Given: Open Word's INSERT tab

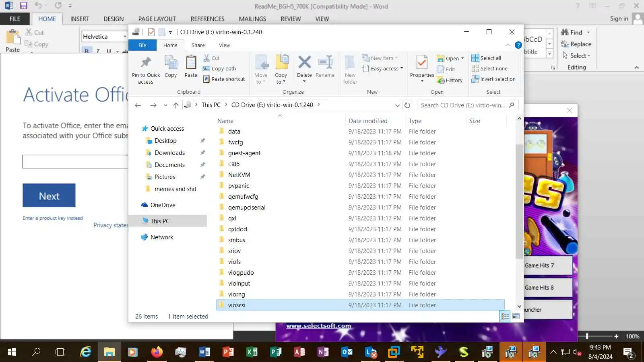Looking at the screenshot, I should (79, 19).
